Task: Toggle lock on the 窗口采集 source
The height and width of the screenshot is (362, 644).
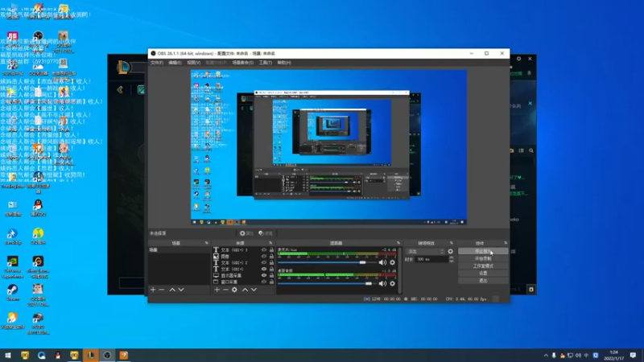Action: (x=271, y=282)
